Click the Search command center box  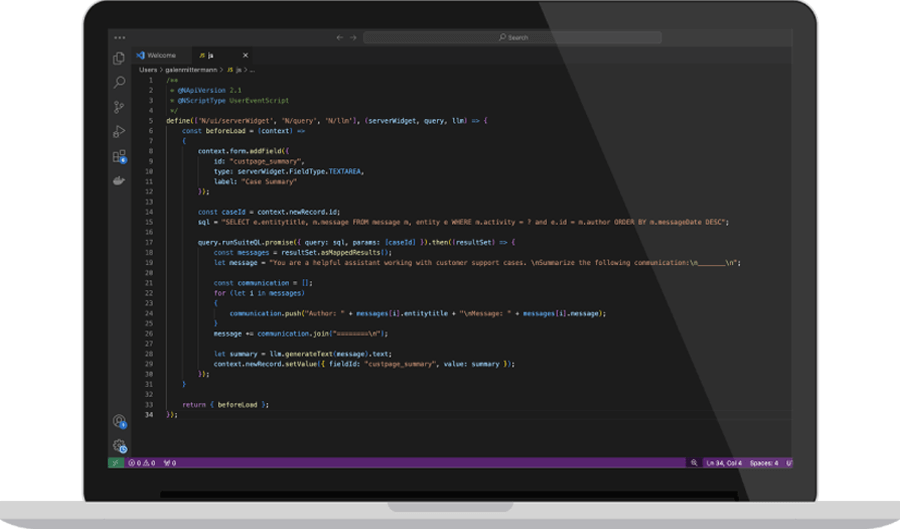(512, 37)
